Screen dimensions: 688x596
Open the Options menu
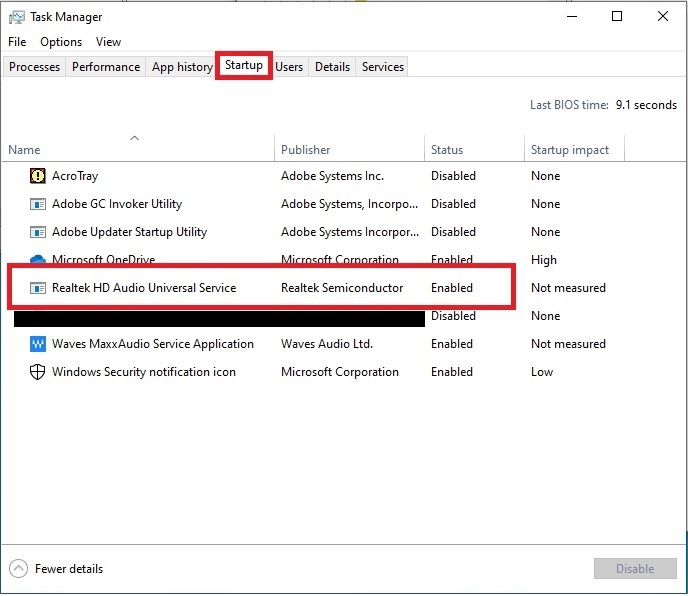point(61,42)
